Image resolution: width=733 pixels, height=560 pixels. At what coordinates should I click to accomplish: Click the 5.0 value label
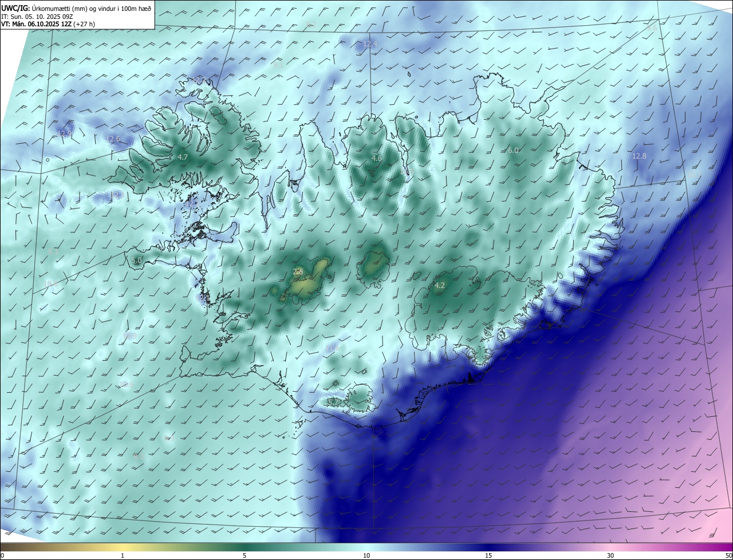[136, 260]
